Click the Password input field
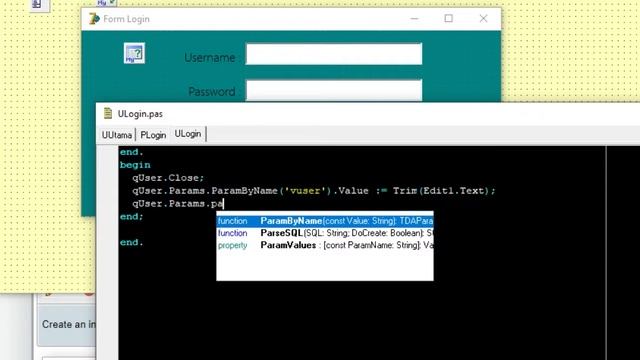 [x=333, y=90]
